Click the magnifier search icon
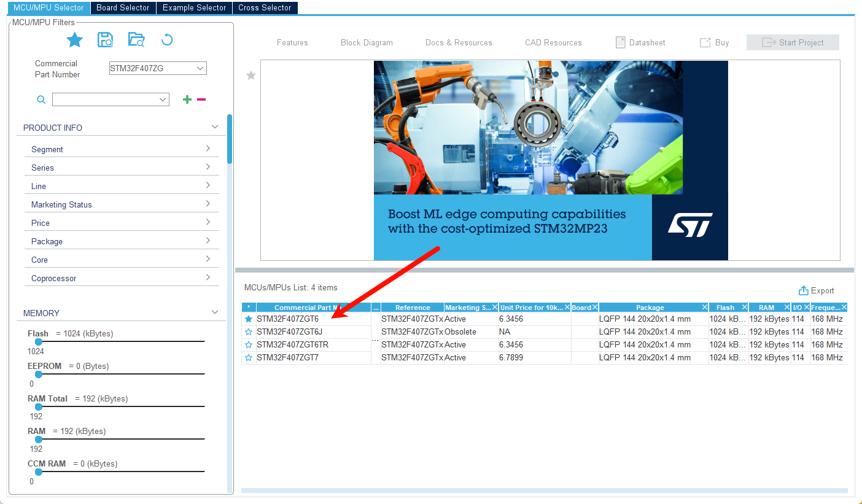Image resolution: width=862 pixels, height=504 pixels. 41,99
